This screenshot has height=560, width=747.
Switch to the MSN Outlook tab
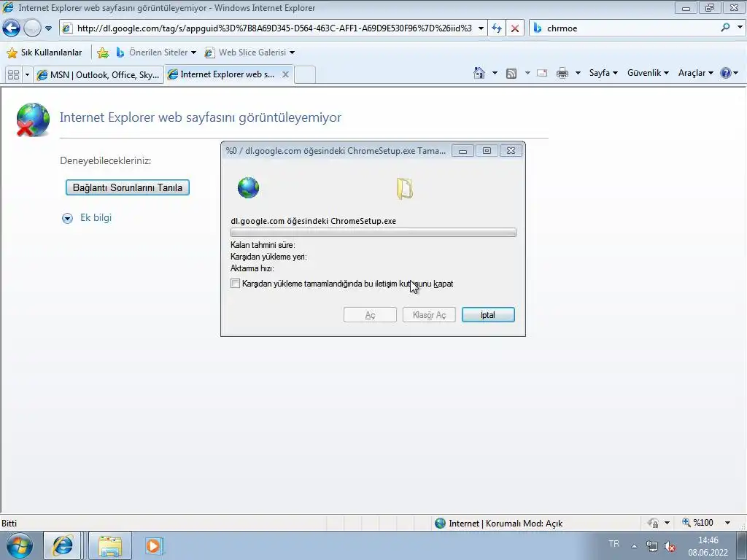[x=98, y=75]
